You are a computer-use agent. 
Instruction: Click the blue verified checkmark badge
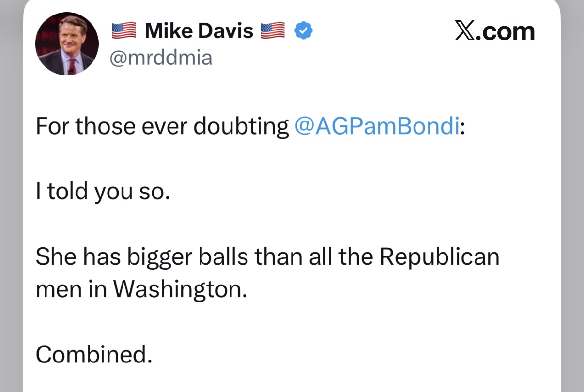coord(304,31)
